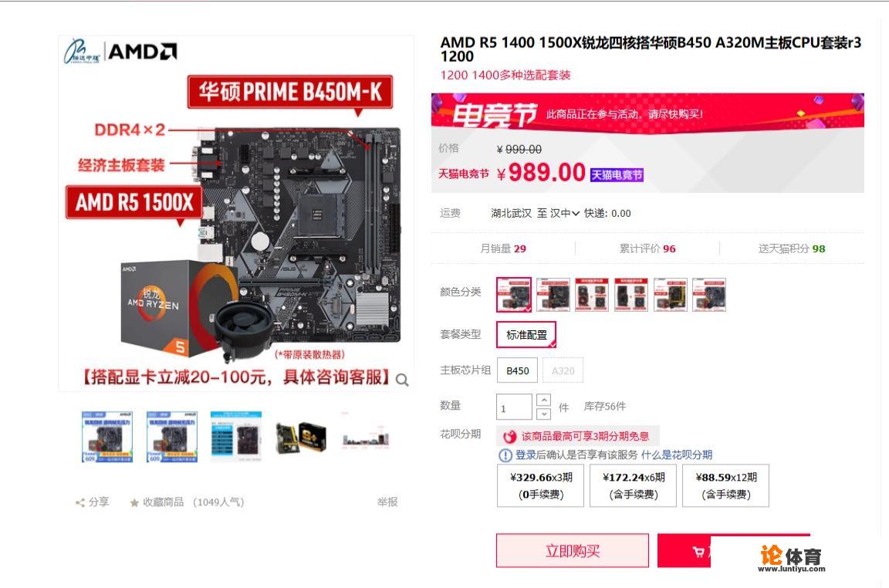Click the quantity input field
The height and width of the screenshot is (588, 889).
pos(514,407)
